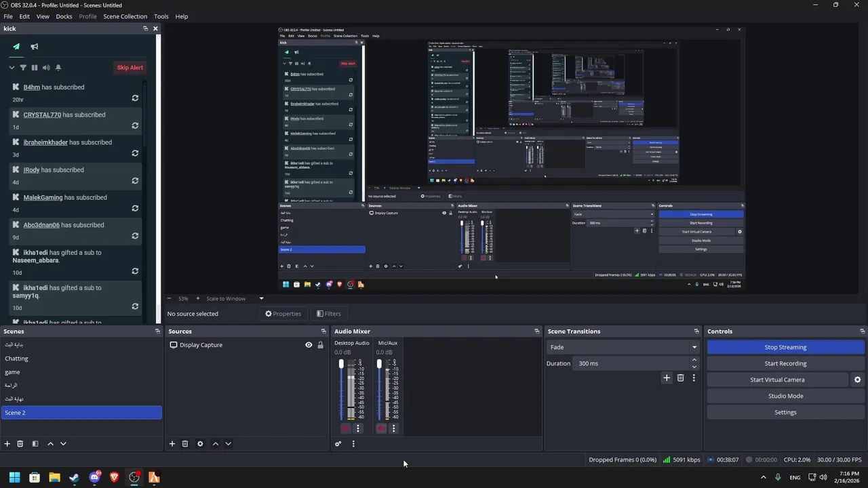Open the activity feed paper-plane tab in kick dock

(x=16, y=47)
